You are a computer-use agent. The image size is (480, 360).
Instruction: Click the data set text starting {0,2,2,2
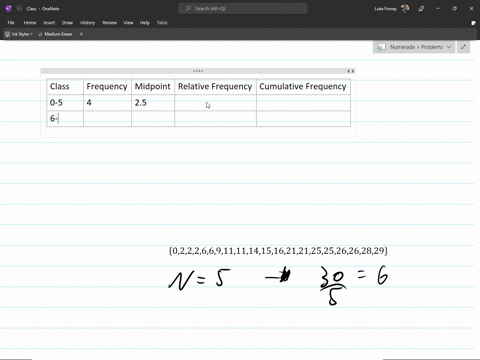(x=278, y=251)
